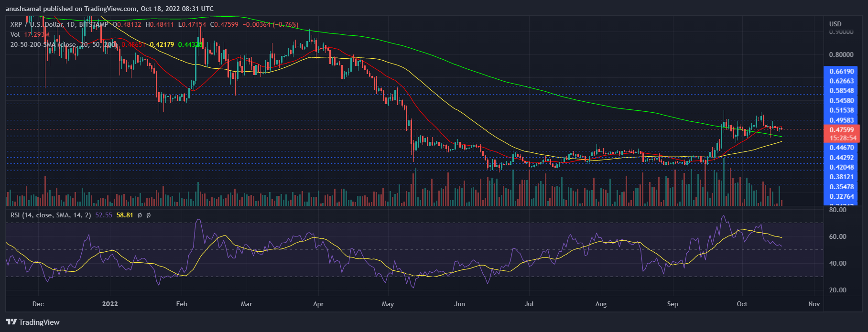Click the 0.62663 price level label

(x=841, y=81)
